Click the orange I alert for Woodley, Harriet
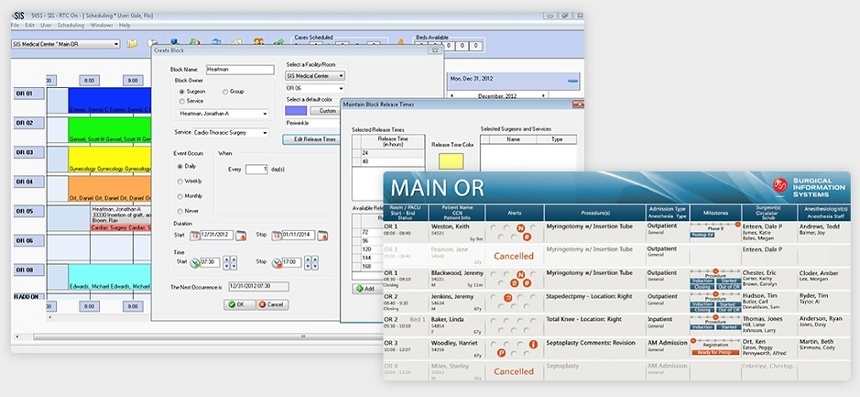 [x=533, y=344]
